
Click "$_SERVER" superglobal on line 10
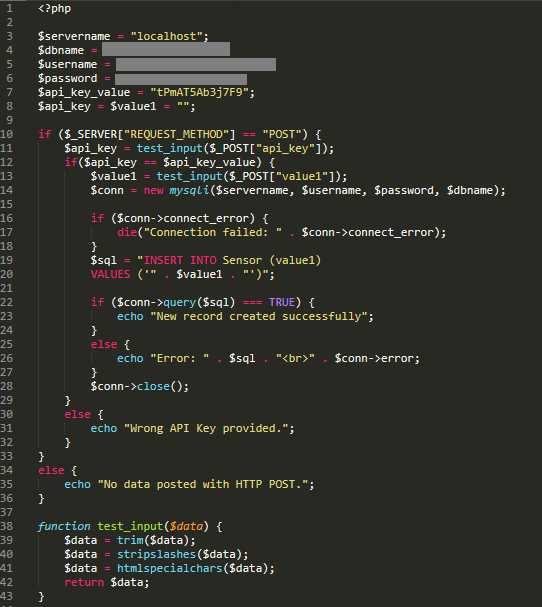pyautogui.click(x=91, y=134)
